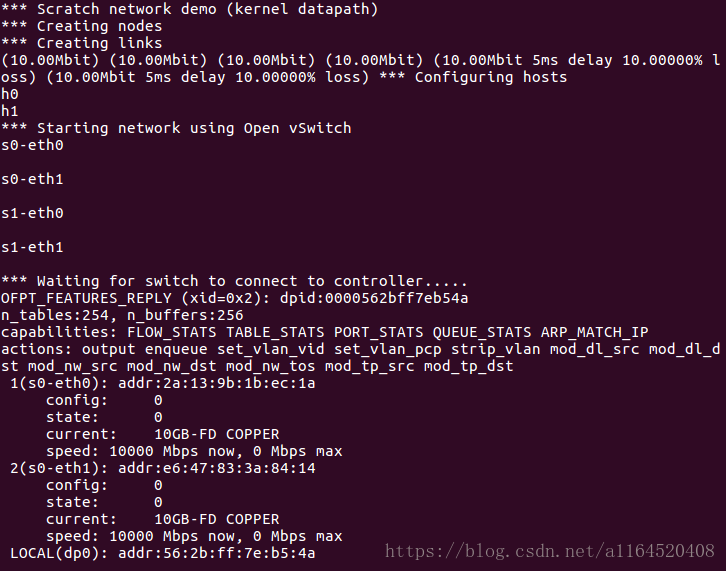Click the 'Creating links' output line
This screenshot has height=571, width=726.
[x=81, y=43]
